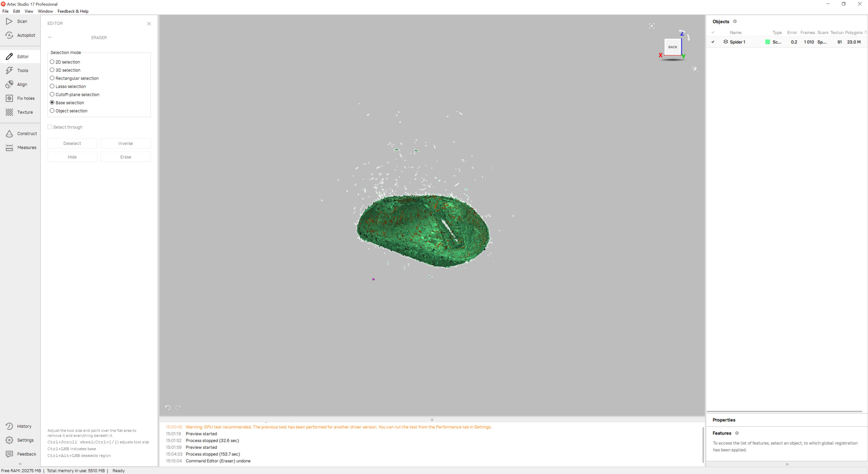The height and width of the screenshot is (474, 868).
Task: Click the BACK face of navigation cube
Action: [672, 47]
